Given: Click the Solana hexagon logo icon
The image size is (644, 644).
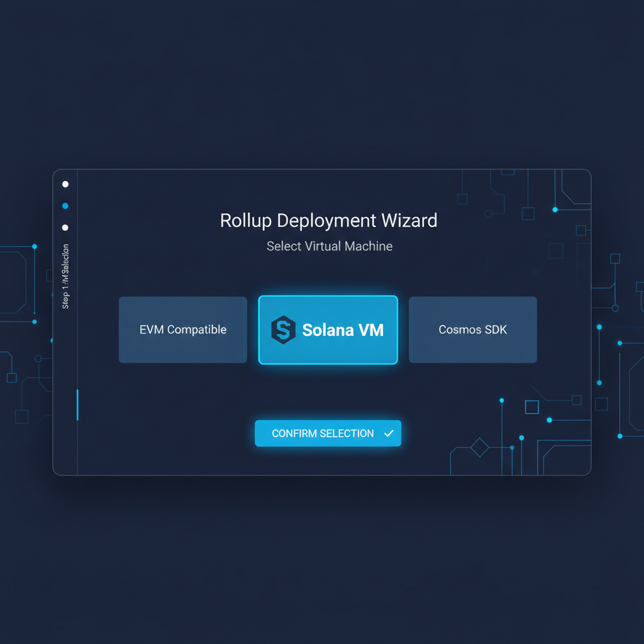Looking at the screenshot, I should click(x=283, y=330).
